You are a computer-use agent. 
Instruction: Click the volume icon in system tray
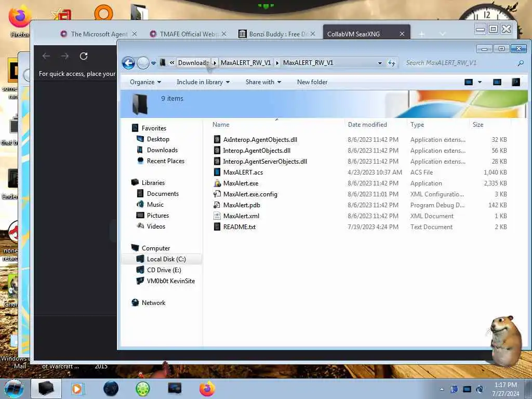click(x=480, y=389)
